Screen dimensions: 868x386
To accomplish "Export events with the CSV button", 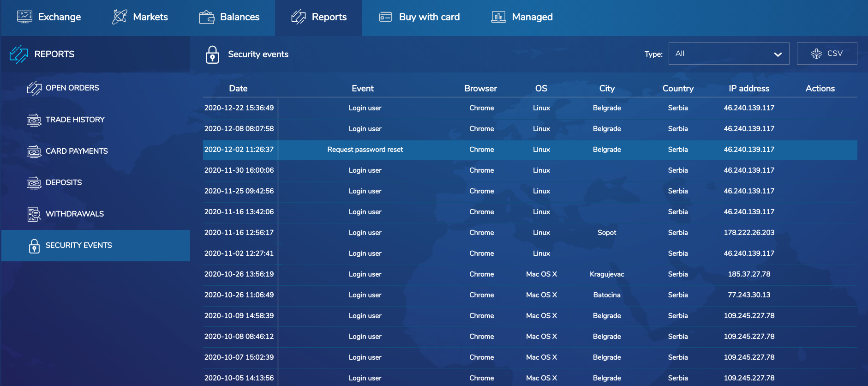I will click(x=827, y=54).
